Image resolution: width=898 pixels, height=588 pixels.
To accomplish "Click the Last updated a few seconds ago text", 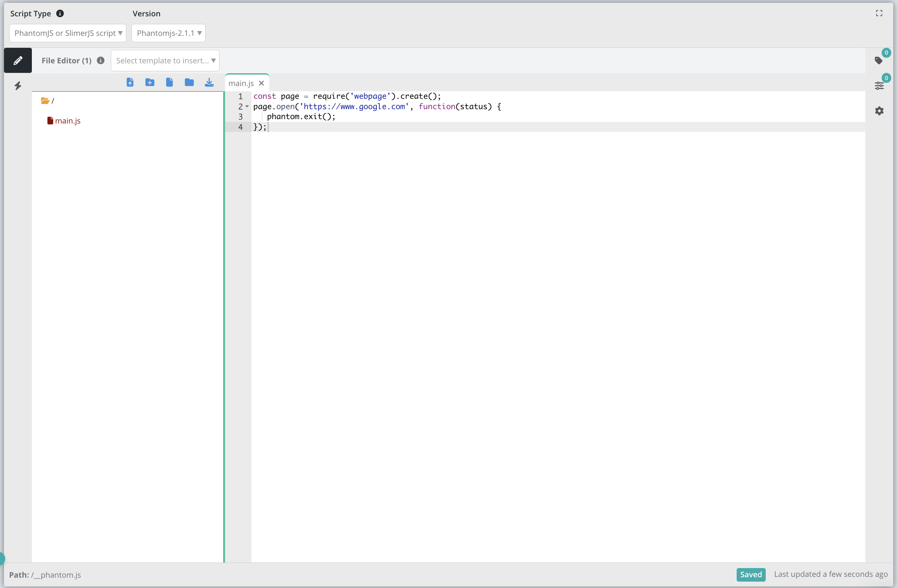I will click(x=831, y=574).
